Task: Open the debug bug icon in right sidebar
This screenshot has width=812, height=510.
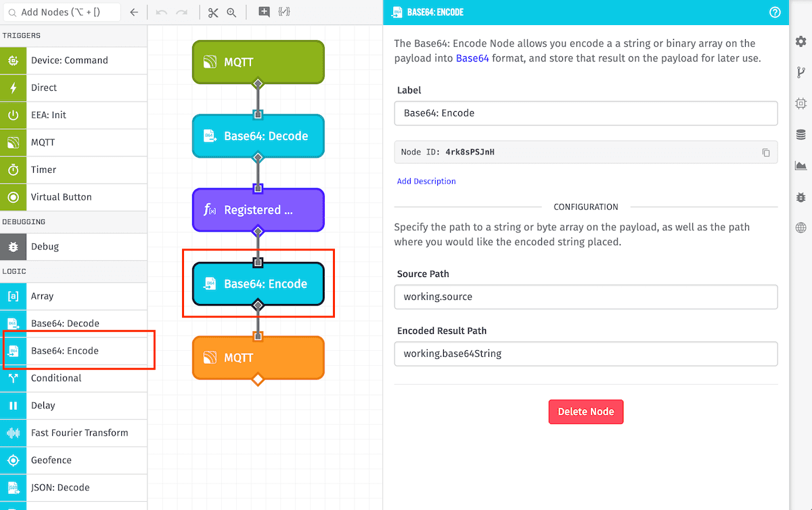Action: [801, 197]
